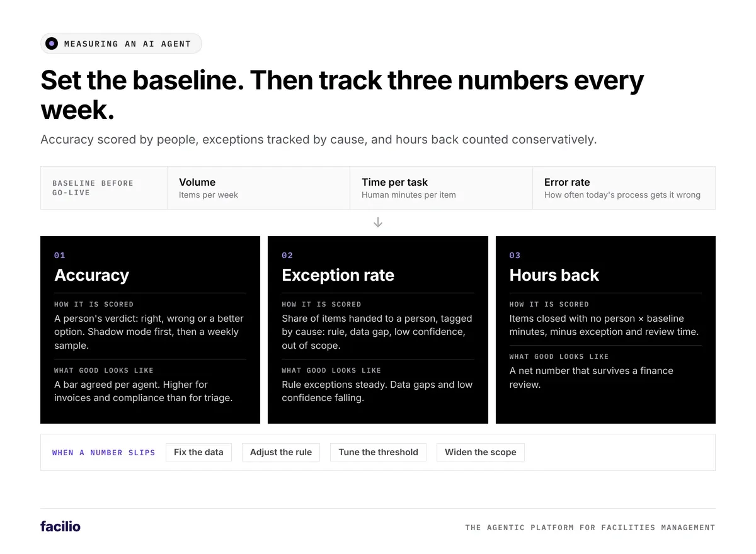The height and width of the screenshot is (554, 756).
Task: Click the 02 number label
Action: (x=287, y=255)
